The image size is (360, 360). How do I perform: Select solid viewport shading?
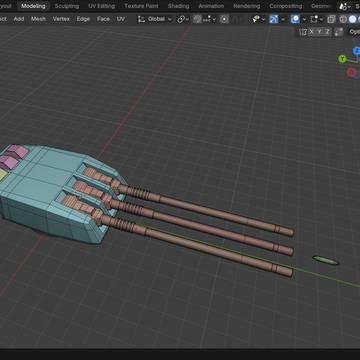click(353, 19)
